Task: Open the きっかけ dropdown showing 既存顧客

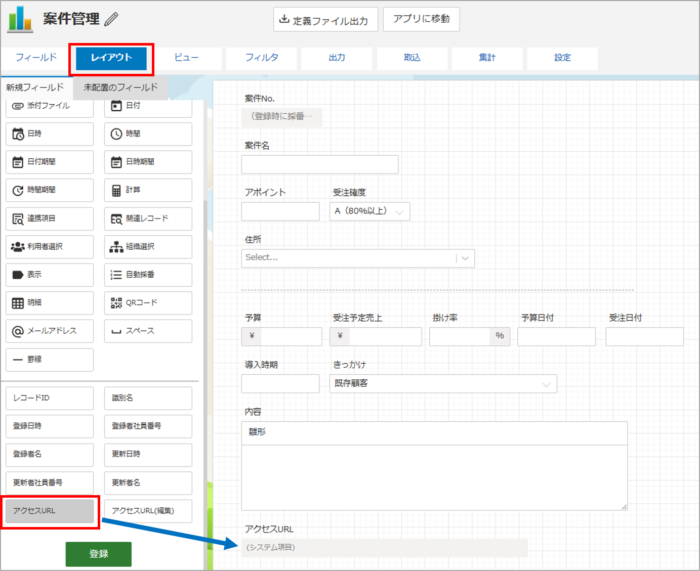Action: tap(443, 383)
